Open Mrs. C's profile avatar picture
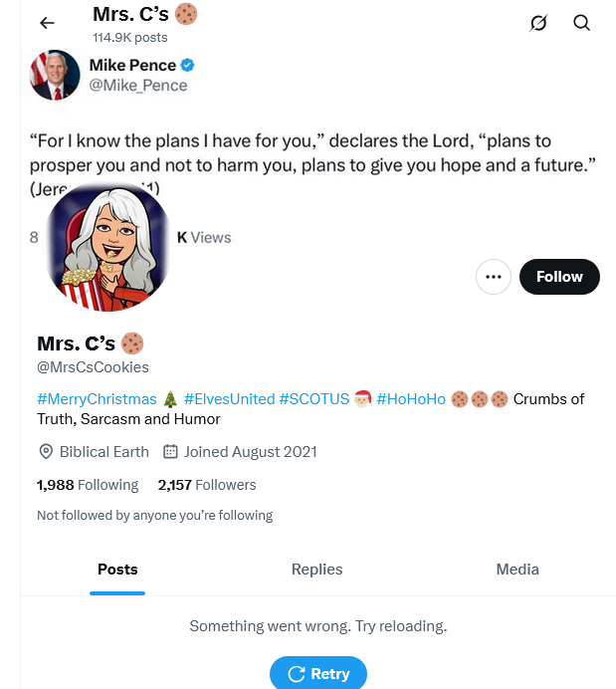 click(x=108, y=243)
